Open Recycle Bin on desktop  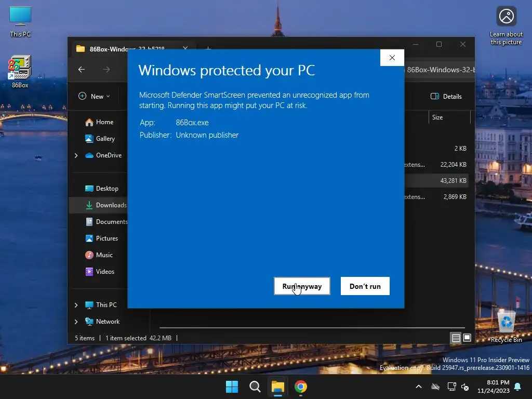point(507,326)
